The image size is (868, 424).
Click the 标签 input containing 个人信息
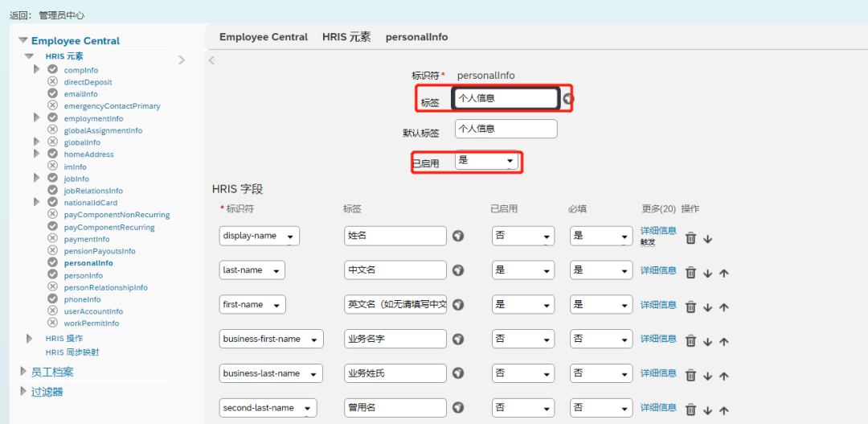(x=505, y=99)
